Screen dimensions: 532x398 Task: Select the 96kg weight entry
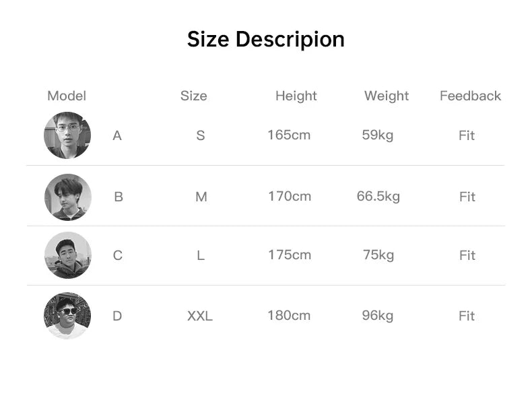[378, 316]
